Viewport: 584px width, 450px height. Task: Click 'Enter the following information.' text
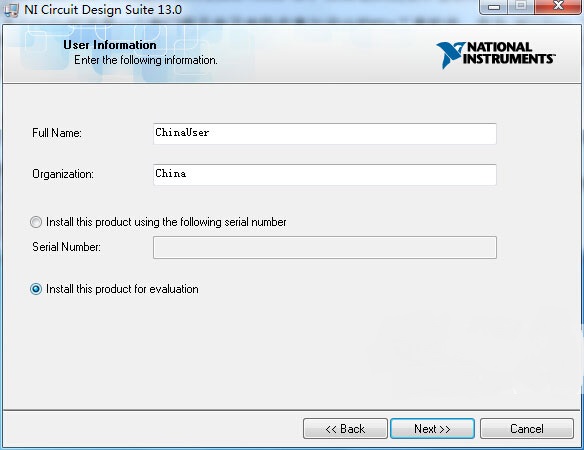click(x=146, y=60)
